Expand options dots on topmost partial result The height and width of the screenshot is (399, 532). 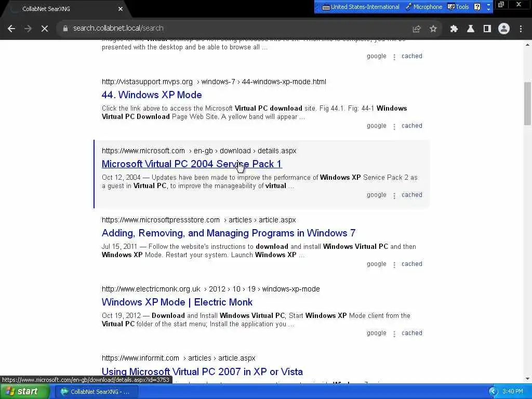tap(394, 57)
